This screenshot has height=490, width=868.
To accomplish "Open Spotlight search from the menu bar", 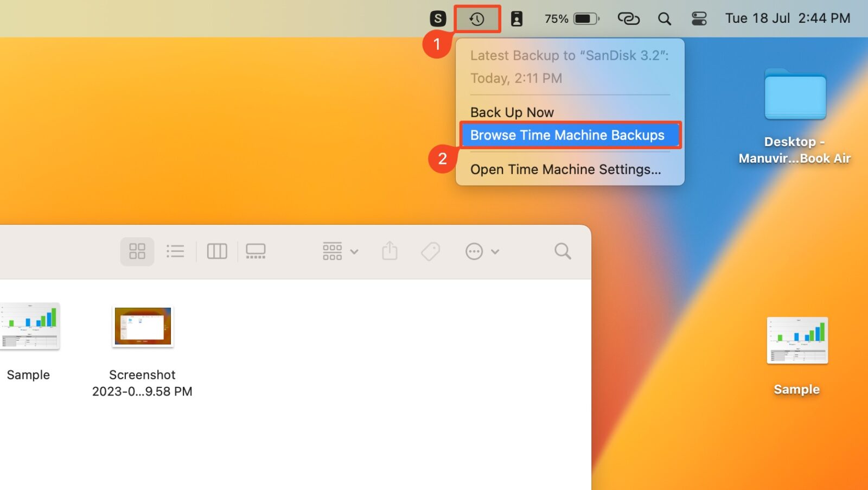I will coord(664,18).
